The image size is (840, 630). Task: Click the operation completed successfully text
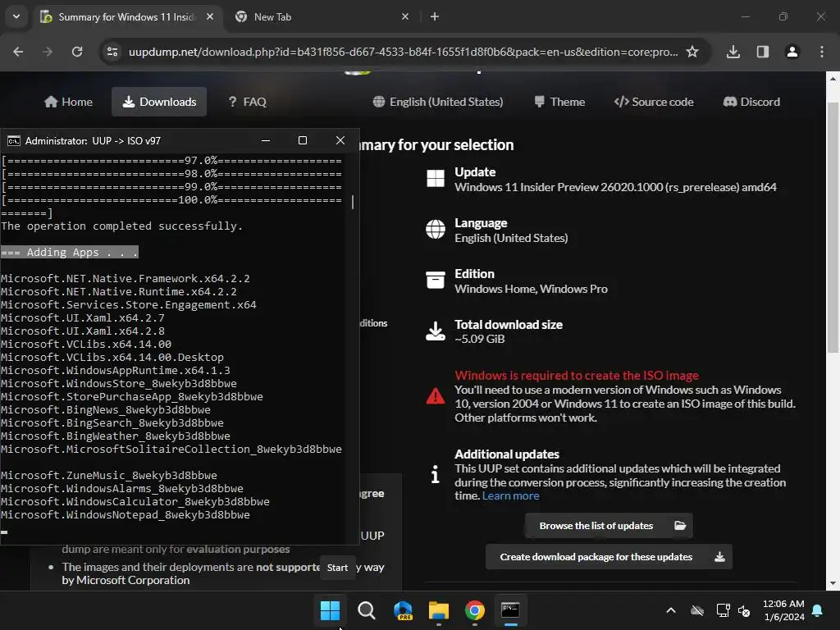point(121,226)
